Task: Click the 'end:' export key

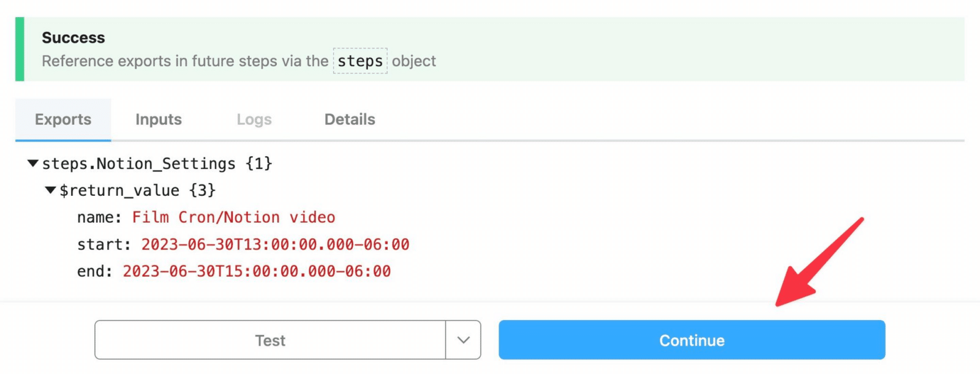Action: (x=94, y=271)
